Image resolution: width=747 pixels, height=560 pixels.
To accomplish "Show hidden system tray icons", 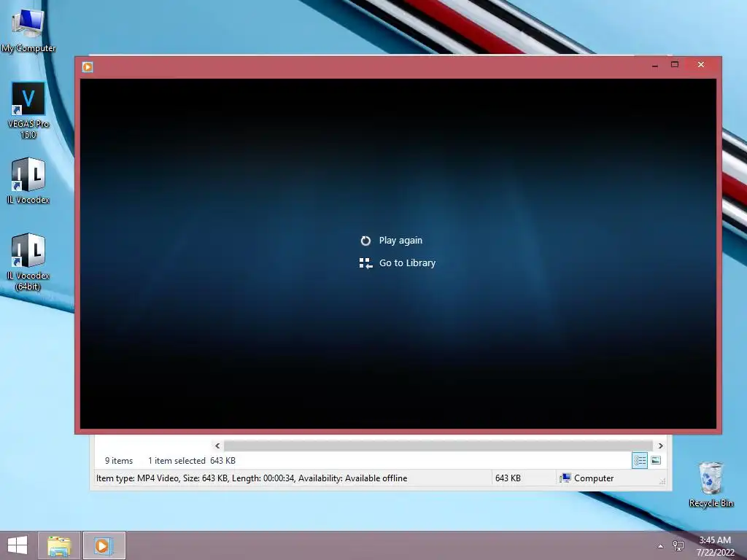I will pos(660,546).
